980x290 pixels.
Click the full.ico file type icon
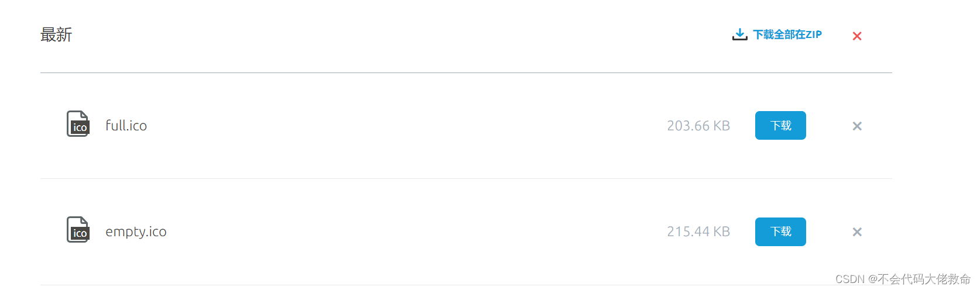coord(78,124)
